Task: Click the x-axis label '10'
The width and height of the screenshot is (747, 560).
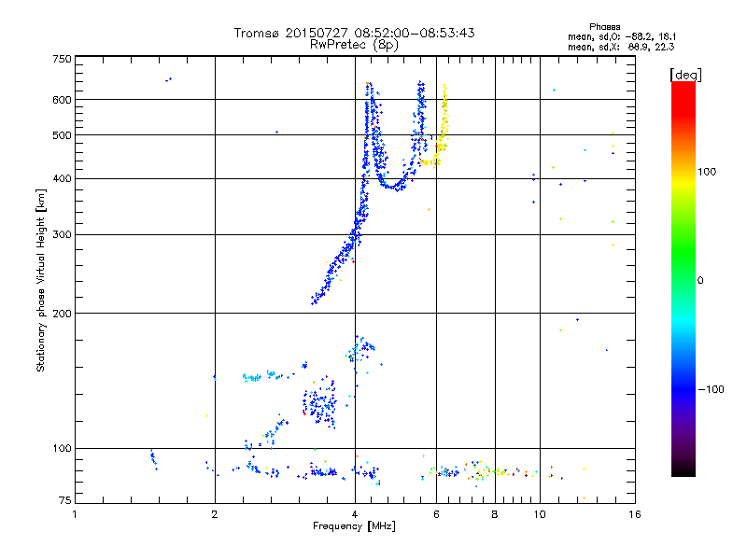Action: pyautogui.click(x=540, y=514)
